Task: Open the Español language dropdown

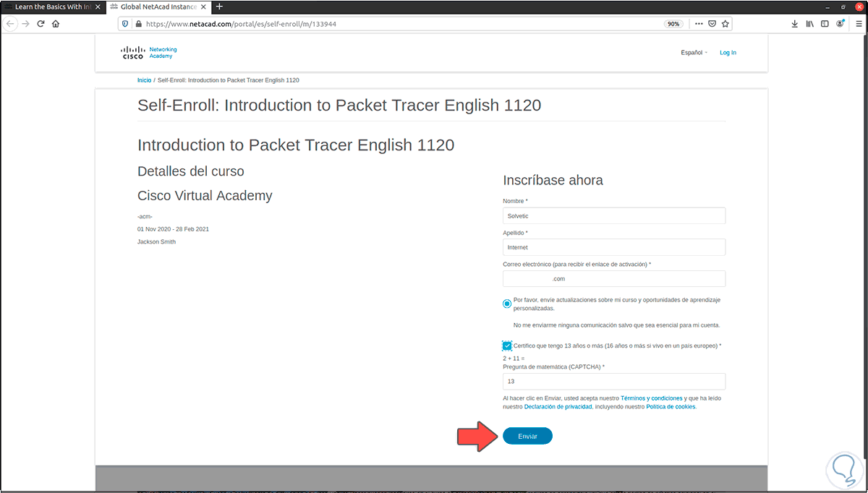Action: [x=694, y=53]
